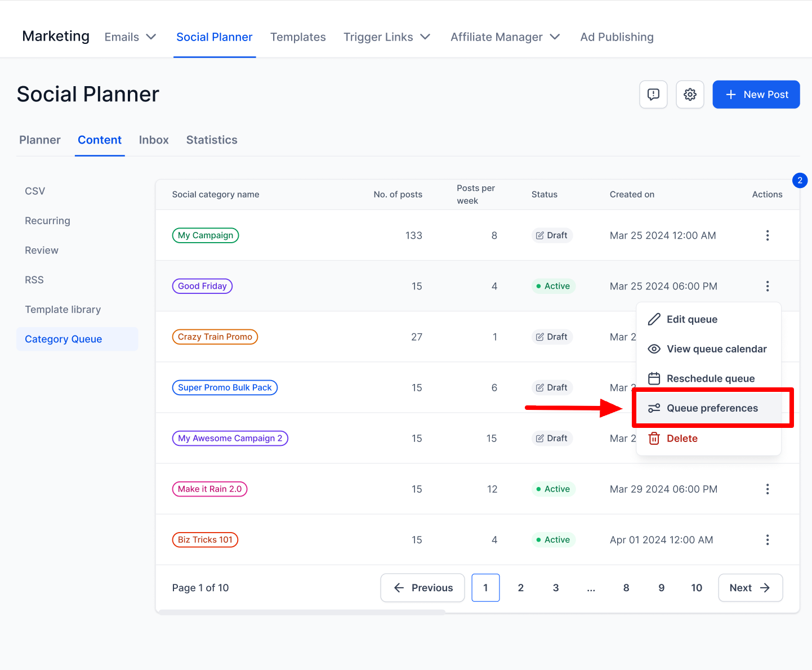
Task: Open actions menu for Biz Tricks 101
Action: tap(767, 540)
